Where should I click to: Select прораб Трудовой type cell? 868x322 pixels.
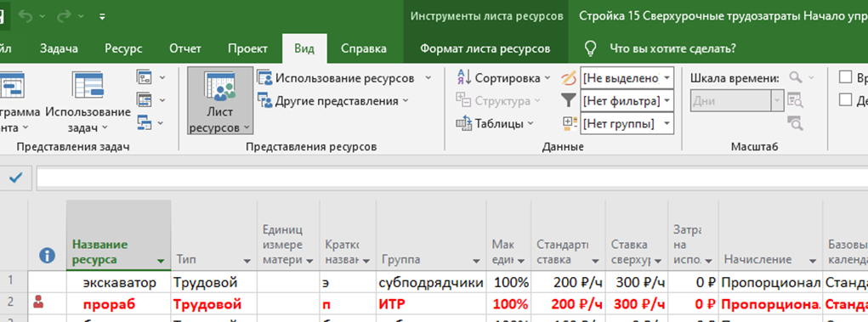pos(213,304)
